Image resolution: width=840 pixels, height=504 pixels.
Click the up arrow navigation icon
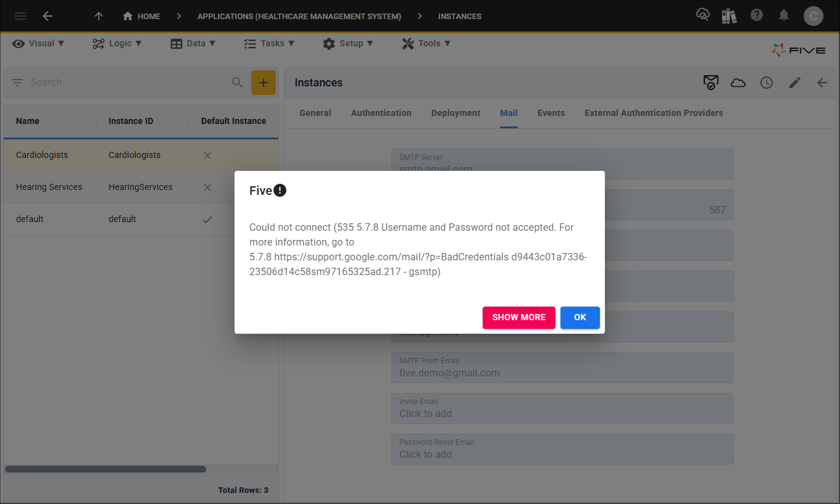point(99,16)
